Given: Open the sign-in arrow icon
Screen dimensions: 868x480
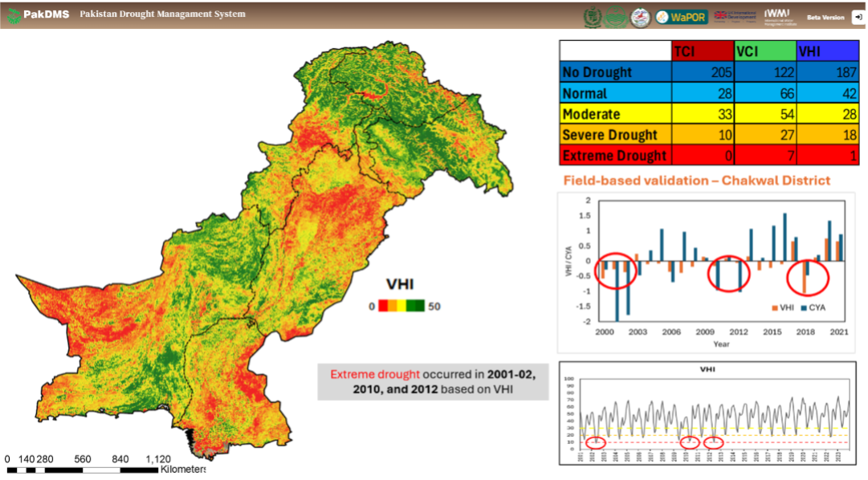Looking at the screenshot, I should click(x=858, y=16).
